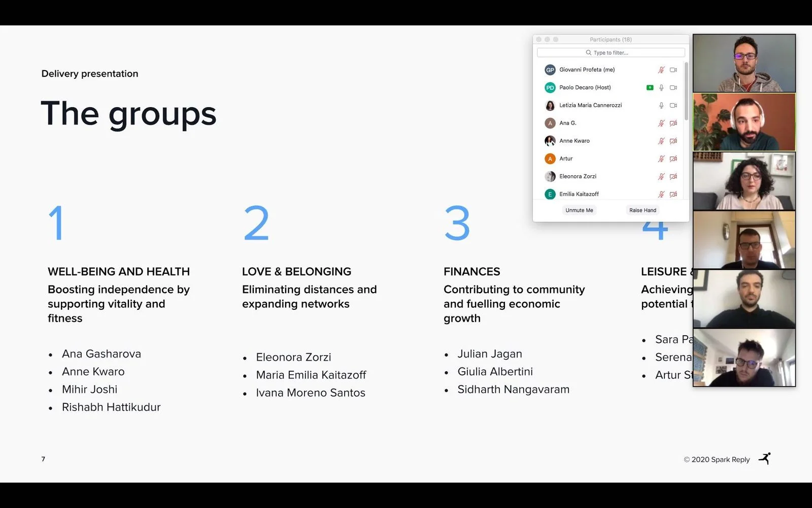The height and width of the screenshot is (508, 812).
Task: Click Giovanni Profeta's camera icon
Action: coord(673,70)
